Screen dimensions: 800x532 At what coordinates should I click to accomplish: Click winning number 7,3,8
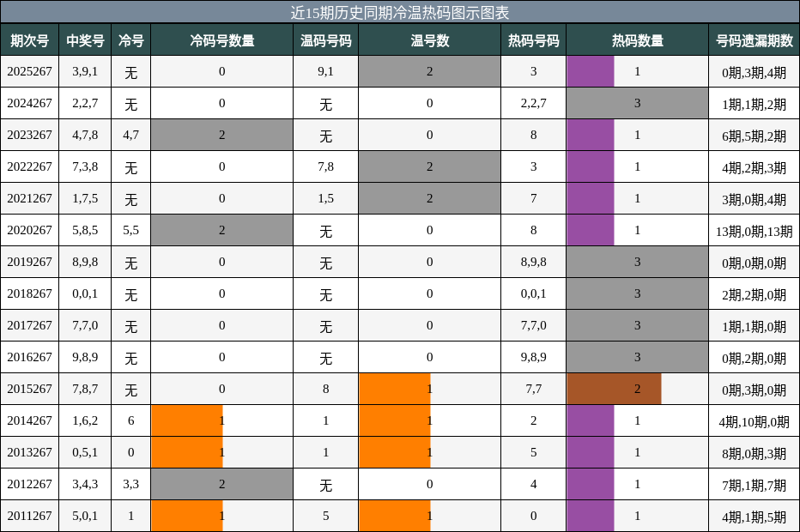(x=85, y=166)
